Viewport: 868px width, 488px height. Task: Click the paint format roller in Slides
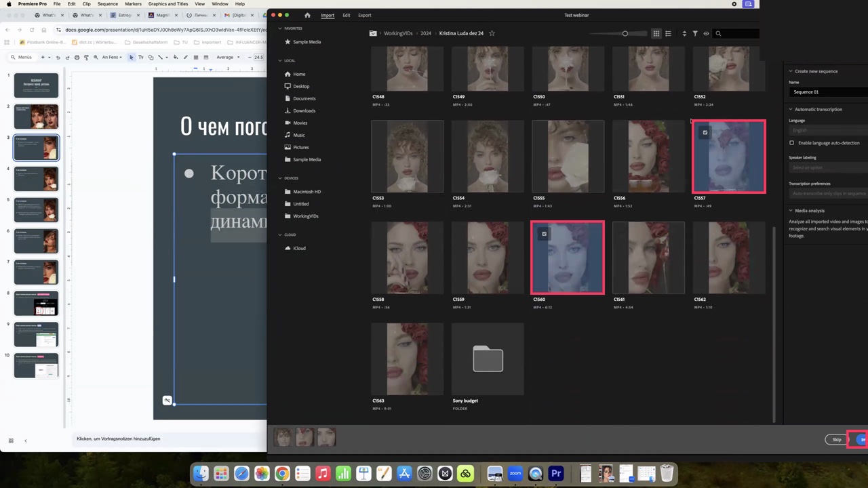point(86,58)
